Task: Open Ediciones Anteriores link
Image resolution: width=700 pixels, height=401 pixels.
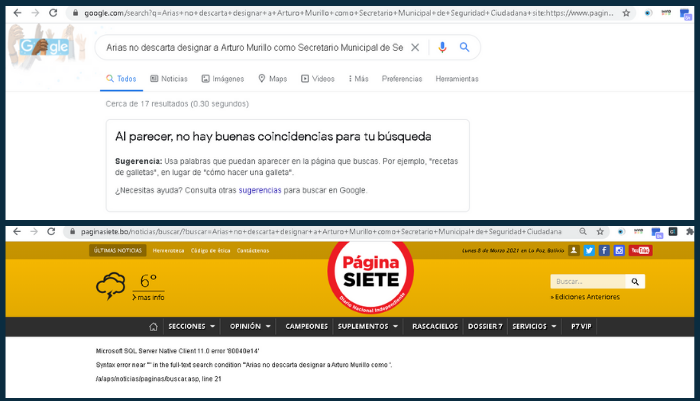Action: pyautogui.click(x=585, y=297)
